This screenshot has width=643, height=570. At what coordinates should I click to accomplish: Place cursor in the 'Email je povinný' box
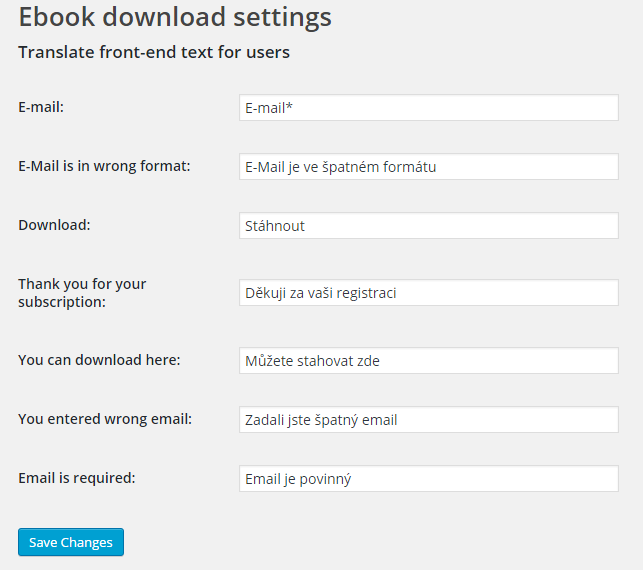(x=428, y=479)
